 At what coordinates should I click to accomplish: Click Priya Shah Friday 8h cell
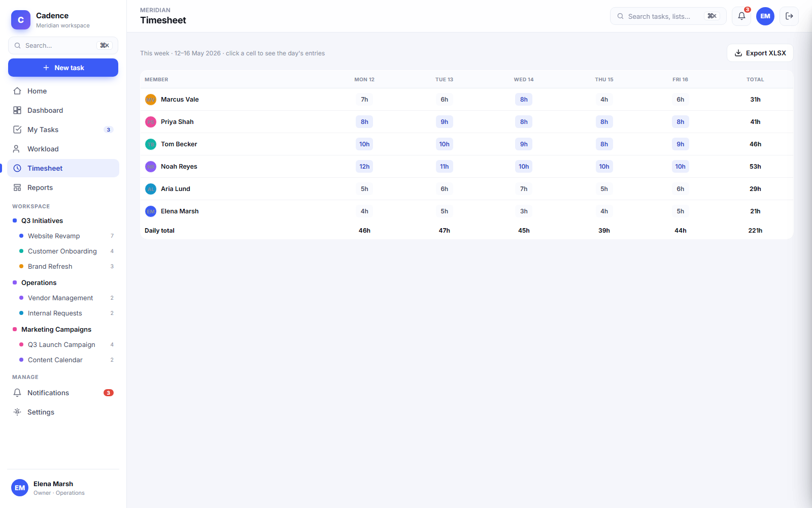pyautogui.click(x=680, y=122)
